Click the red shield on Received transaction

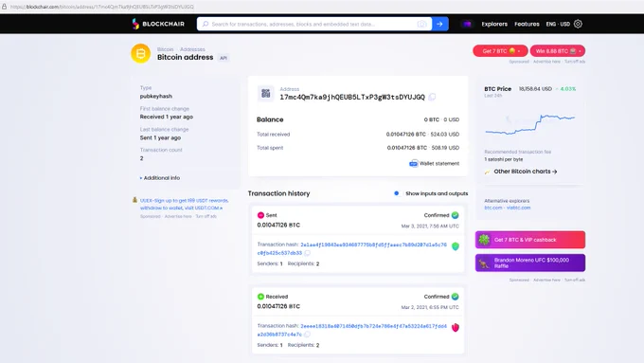(x=456, y=328)
